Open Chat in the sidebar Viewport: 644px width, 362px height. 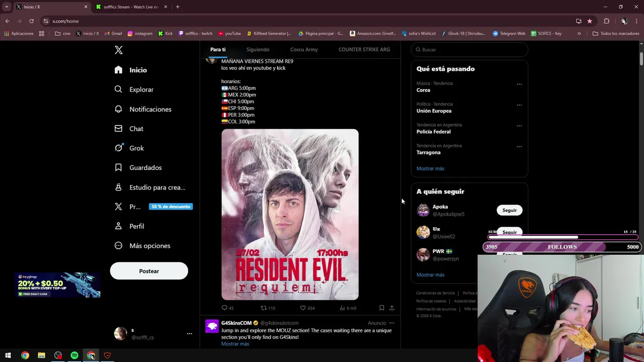click(x=129, y=129)
